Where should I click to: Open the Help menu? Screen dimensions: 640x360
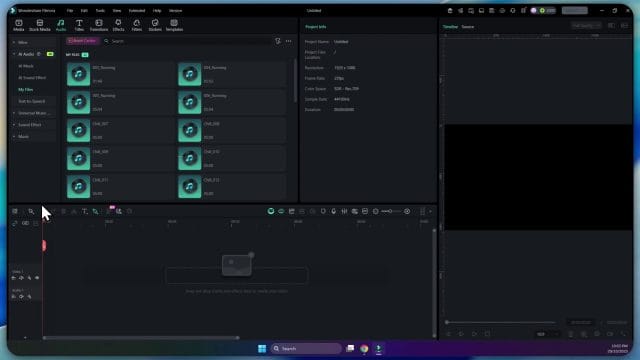click(x=157, y=11)
